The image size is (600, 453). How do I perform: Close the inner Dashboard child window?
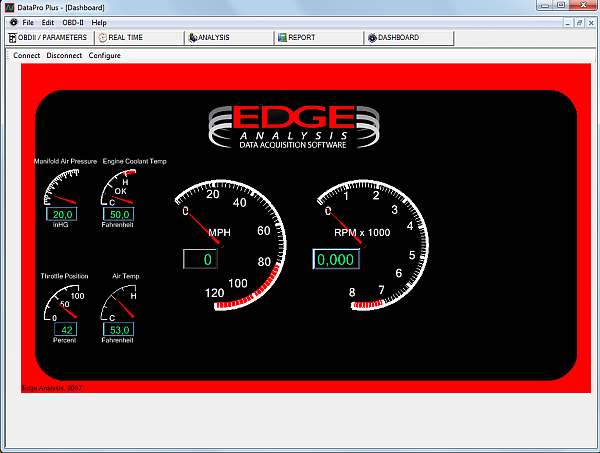(x=591, y=23)
